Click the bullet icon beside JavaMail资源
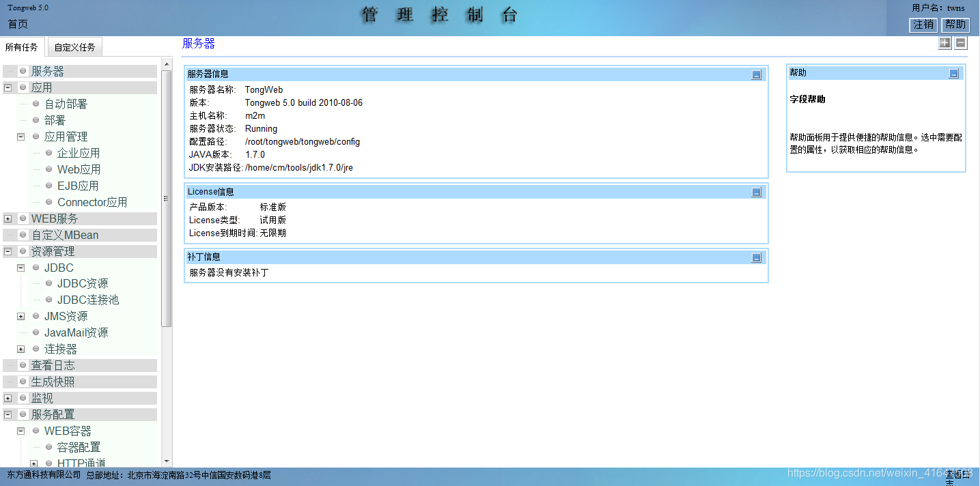The height and width of the screenshot is (486, 980). [x=36, y=332]
